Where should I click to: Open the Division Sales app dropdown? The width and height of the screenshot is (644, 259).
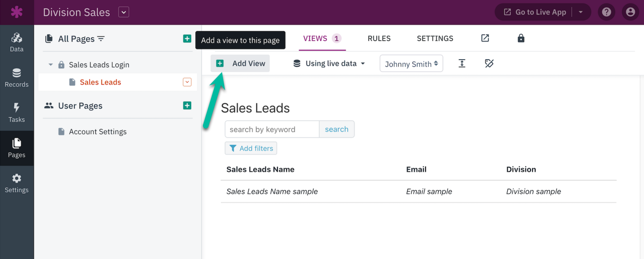124,12
